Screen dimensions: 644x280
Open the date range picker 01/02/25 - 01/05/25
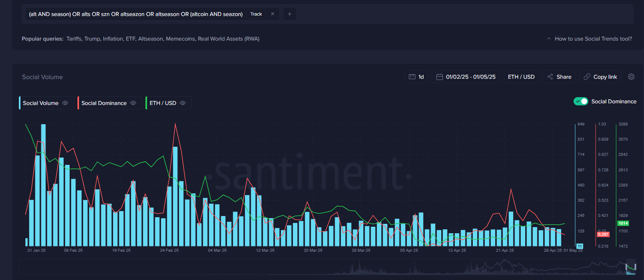point(466,77)
